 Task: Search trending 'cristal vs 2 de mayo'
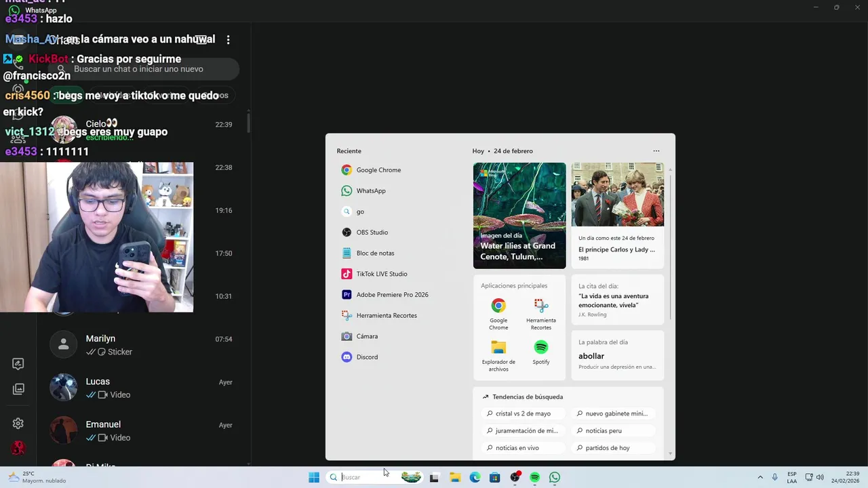pos(522,413)
